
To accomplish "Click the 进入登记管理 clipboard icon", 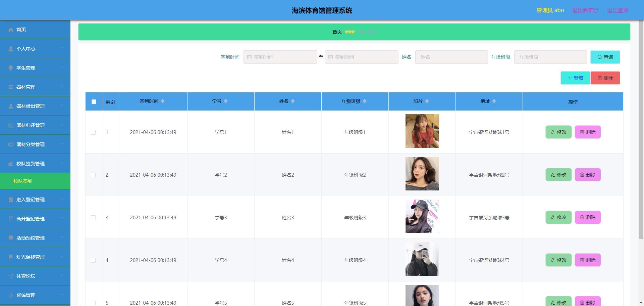I will (x=11, y=200).
